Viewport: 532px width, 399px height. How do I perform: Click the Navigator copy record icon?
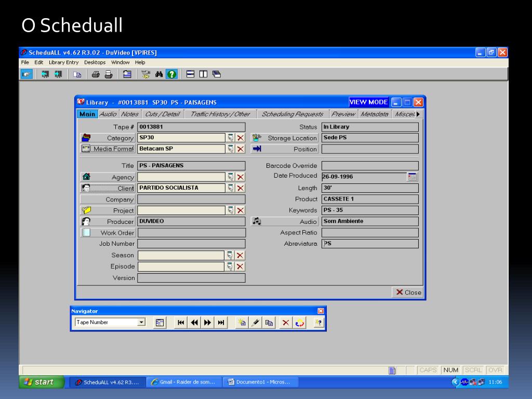269,323
